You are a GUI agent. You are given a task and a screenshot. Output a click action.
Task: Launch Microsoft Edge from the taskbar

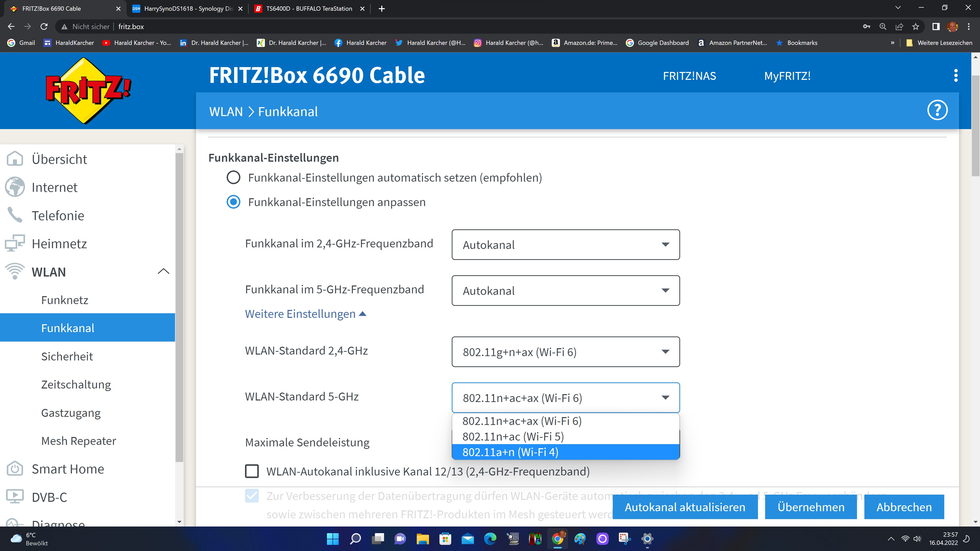point(490,539)
